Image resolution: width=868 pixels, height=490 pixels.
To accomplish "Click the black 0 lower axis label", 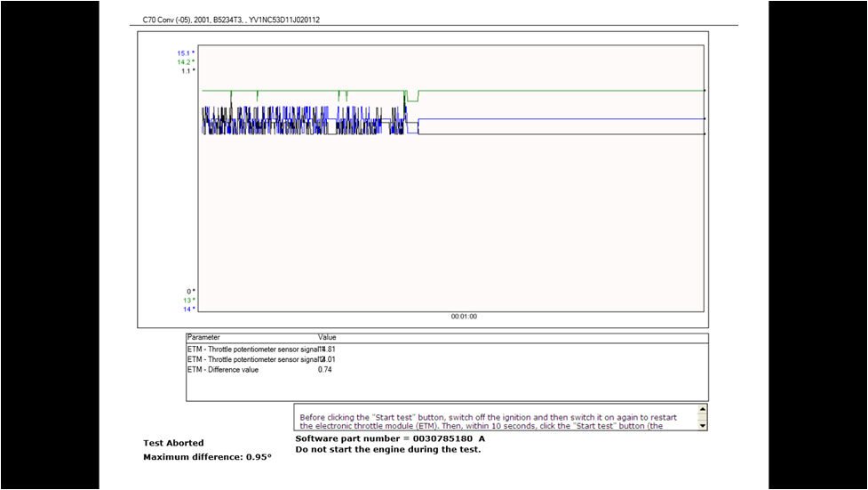I will [191, 292].
